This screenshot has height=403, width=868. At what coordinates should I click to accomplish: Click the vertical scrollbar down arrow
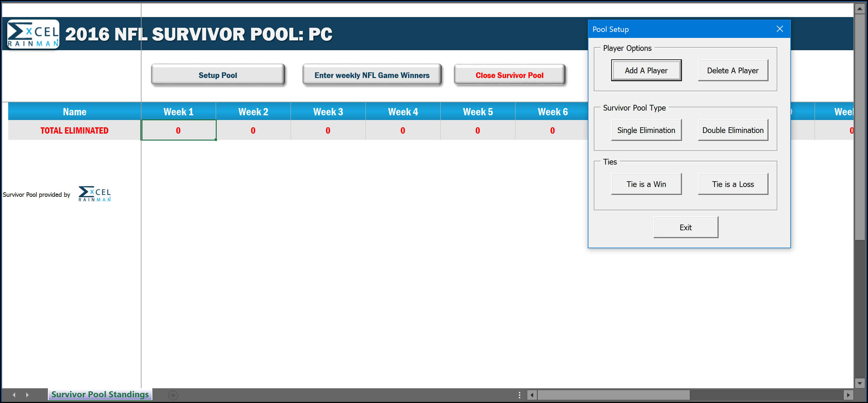click(x=859, y=383)
